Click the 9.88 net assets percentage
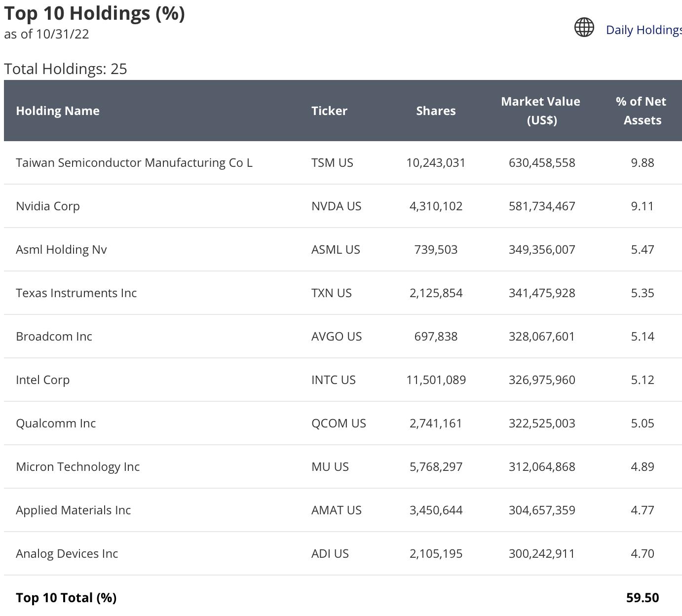The image size is (682, 616). (643, 163)
